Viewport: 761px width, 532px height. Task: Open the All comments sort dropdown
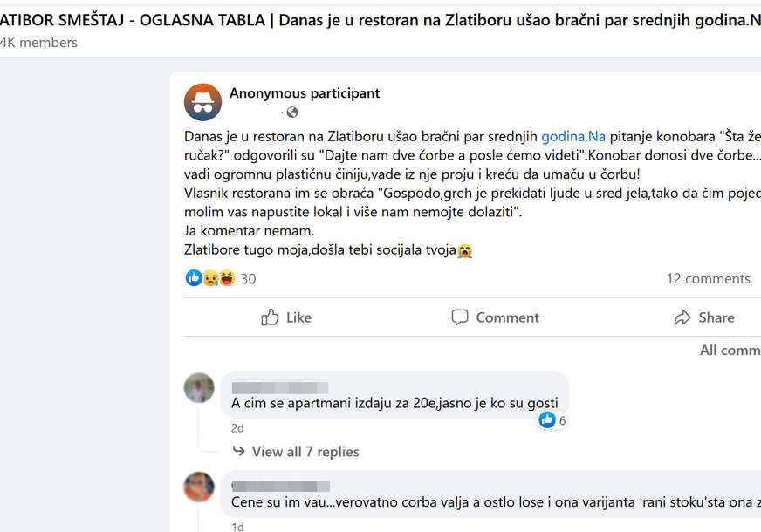730,351
